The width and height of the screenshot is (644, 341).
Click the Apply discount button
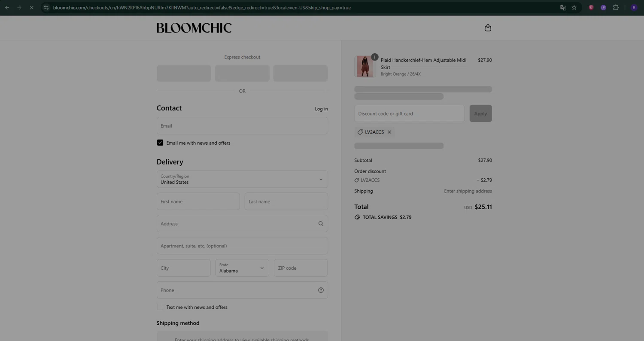[x=480, y=113]
